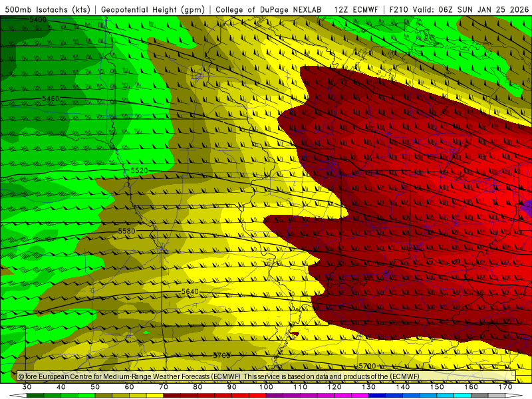Select the "12Z ECMWF" model run label
Screen dimensions: 532x399
[356, 9]
